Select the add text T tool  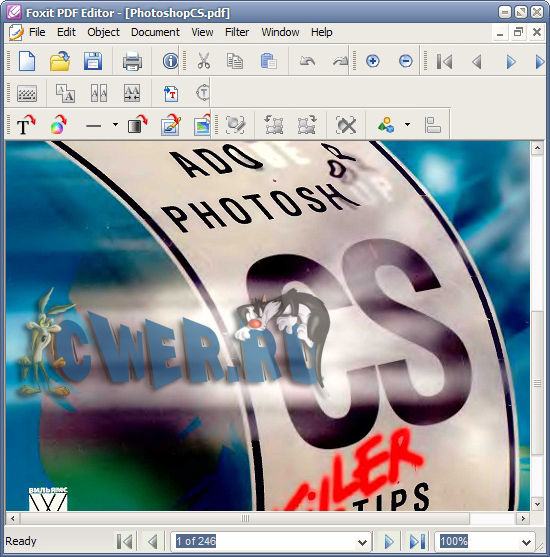pos(26,125)
